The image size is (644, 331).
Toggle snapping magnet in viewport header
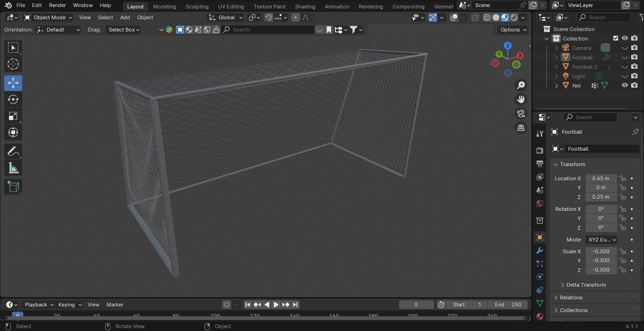tap(268, 17)
